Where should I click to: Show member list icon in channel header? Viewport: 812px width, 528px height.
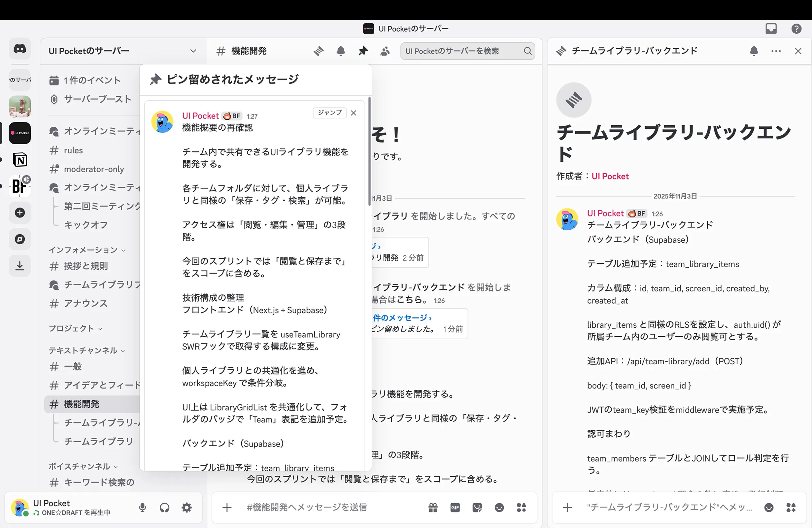[385, 51]
